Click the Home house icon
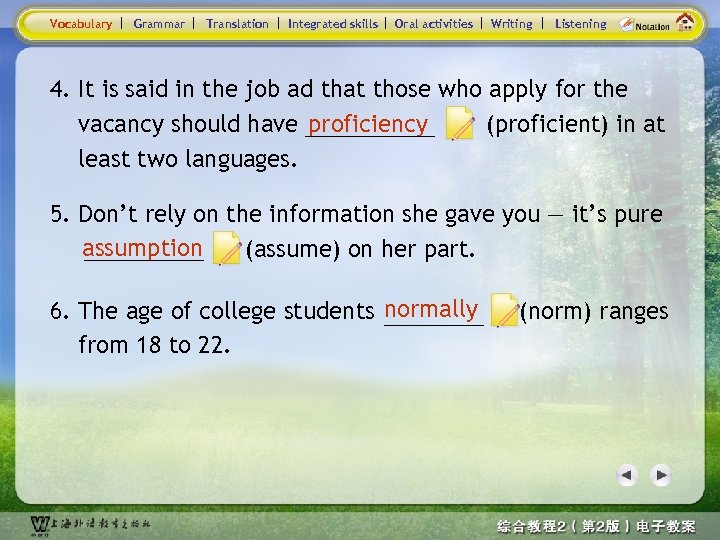This screenshot has width=720, height=540. pos(685,22)
